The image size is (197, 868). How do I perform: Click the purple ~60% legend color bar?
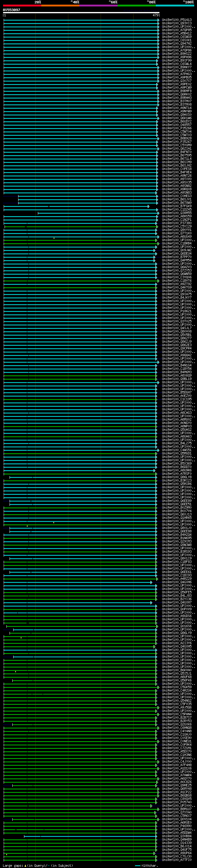click(x=98, y=6)
